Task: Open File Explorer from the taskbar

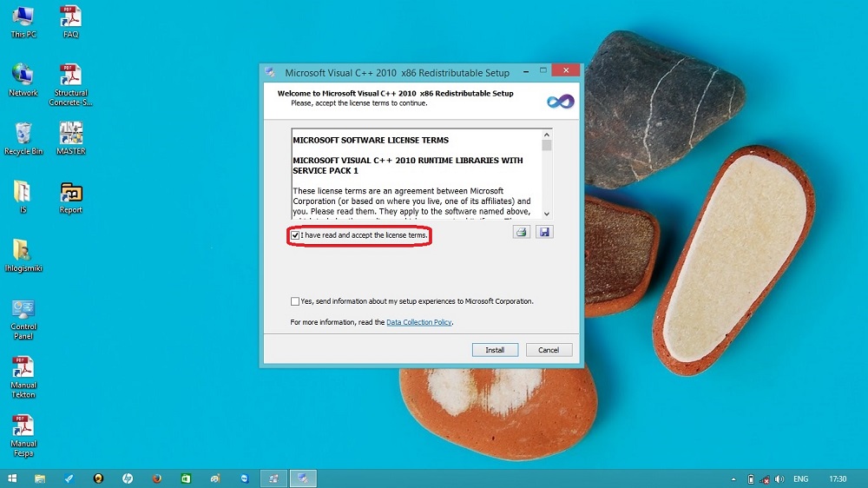Action: pos(40,478)
